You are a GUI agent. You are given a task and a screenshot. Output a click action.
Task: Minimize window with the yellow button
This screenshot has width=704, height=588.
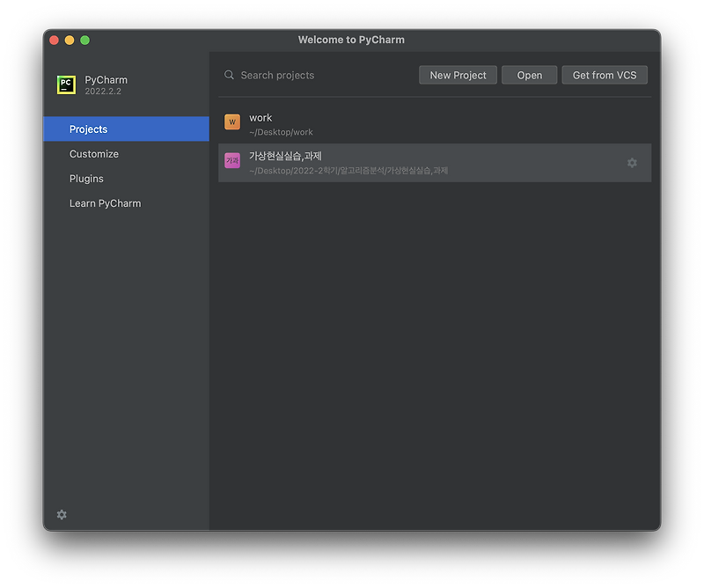click(x=70, y=40)
